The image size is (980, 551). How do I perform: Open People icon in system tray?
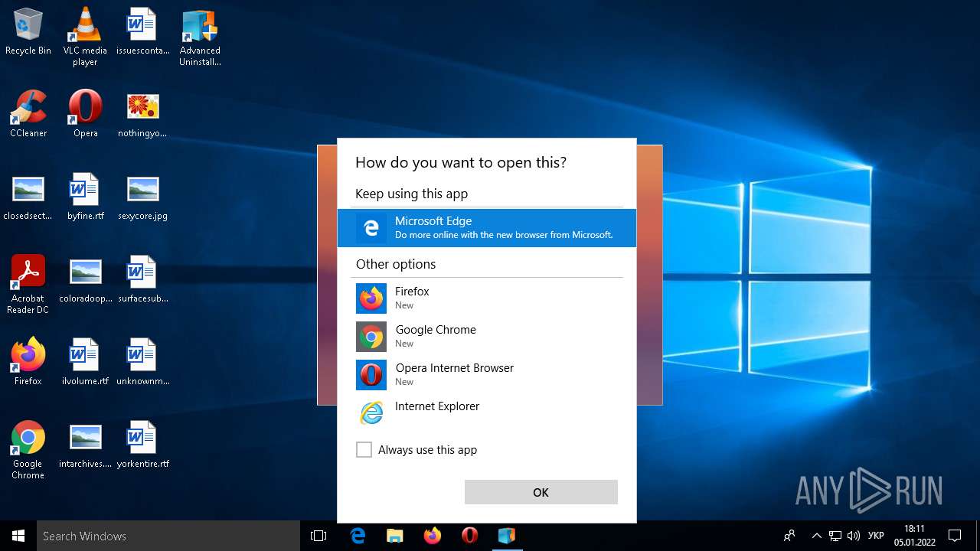[x=789, y=536]
